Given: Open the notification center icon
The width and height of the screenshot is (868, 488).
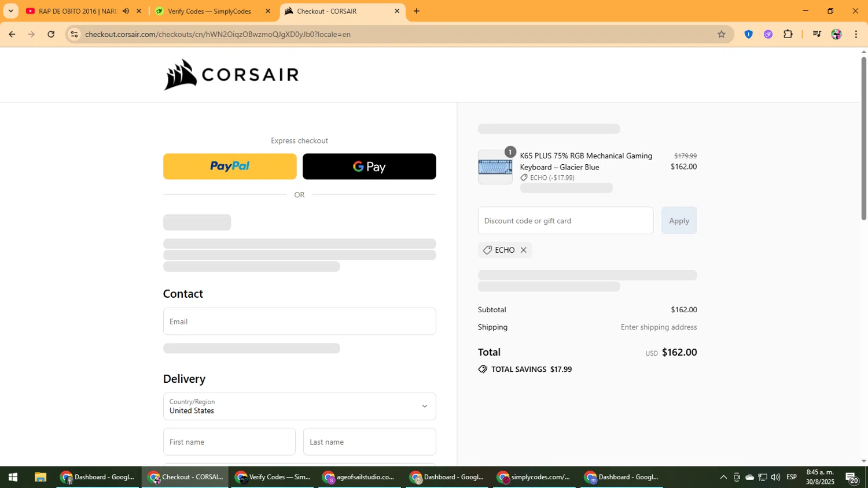Looking at the screenshot, I should click(852, 477).
